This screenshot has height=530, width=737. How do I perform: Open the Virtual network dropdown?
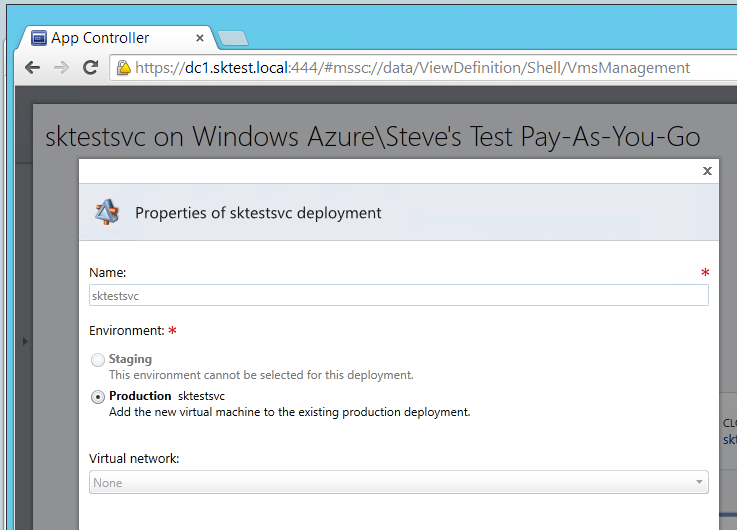399,482
